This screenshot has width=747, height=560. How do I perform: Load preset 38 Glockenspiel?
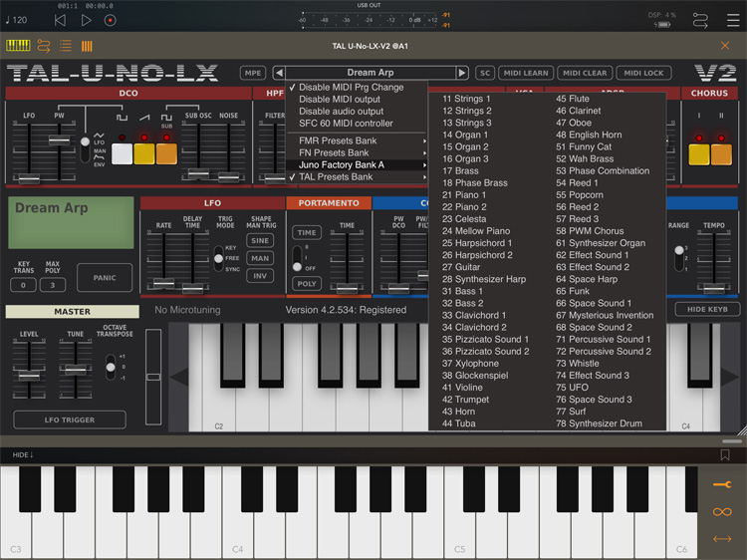(x=475, y=375)
